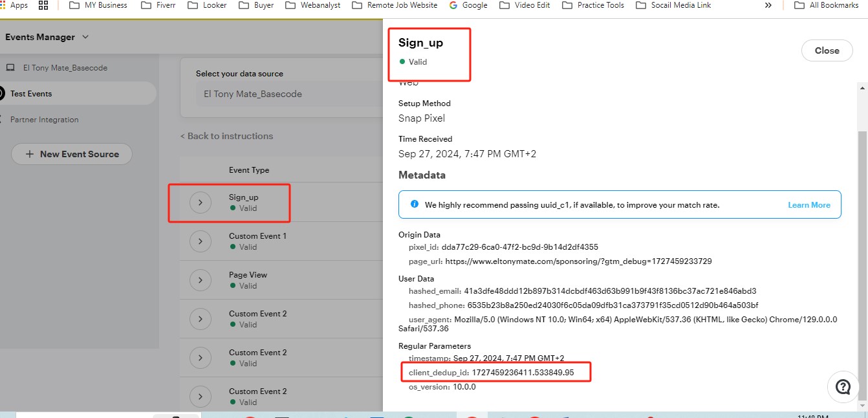Open the Looker bookmark folder

pos(207,5)
